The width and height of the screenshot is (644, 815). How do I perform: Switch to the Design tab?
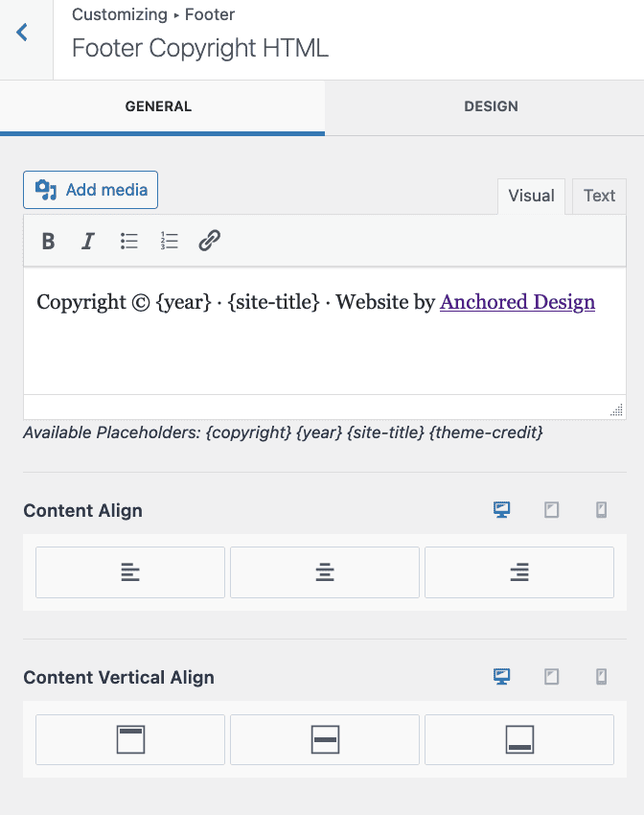pos(491,106)
